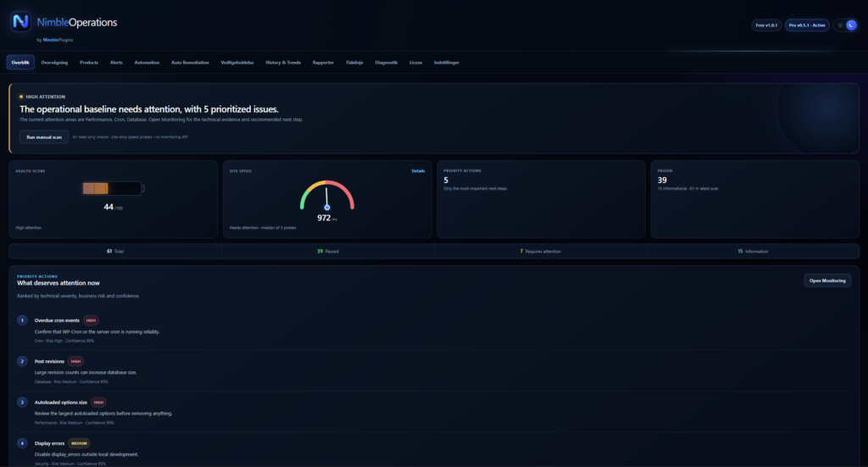Click the 15 Information summary cell

753,251
